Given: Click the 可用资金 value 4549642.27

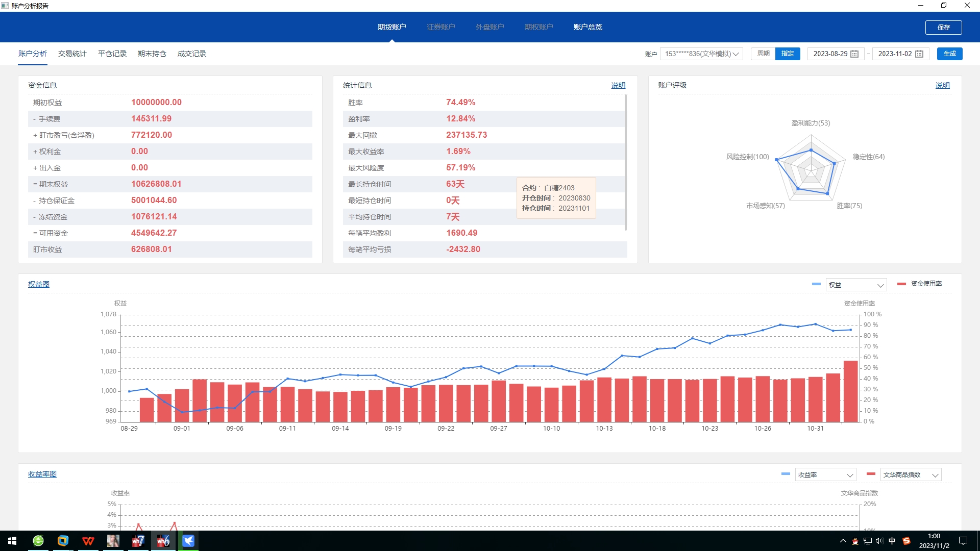Looking at the screenshot, I should [154, 233].
